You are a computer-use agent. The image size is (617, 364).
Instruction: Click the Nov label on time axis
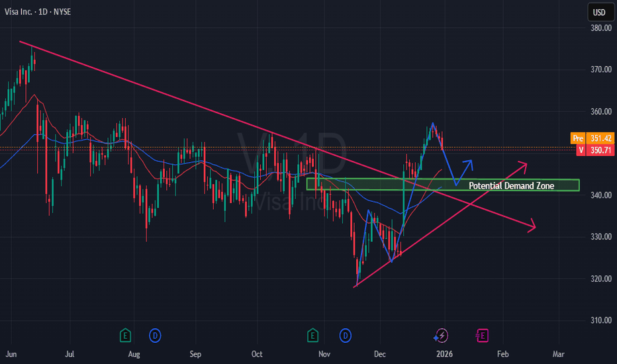point(324,354)
